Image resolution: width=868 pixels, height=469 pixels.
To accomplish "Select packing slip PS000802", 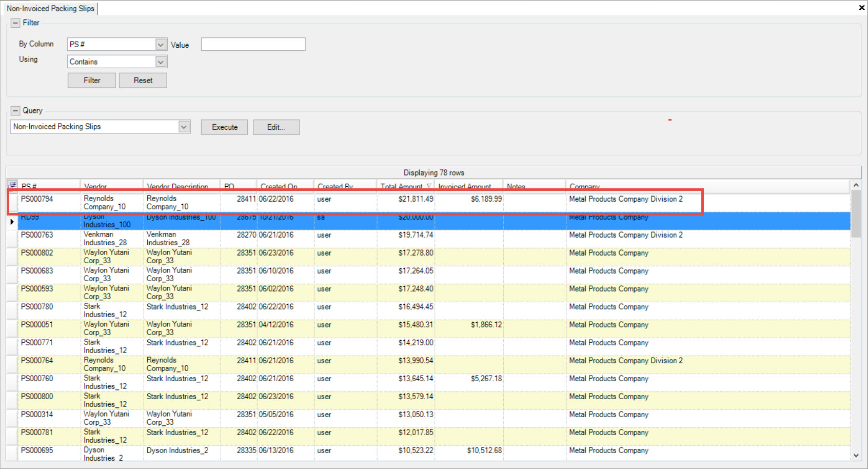I will pos(37,253).
